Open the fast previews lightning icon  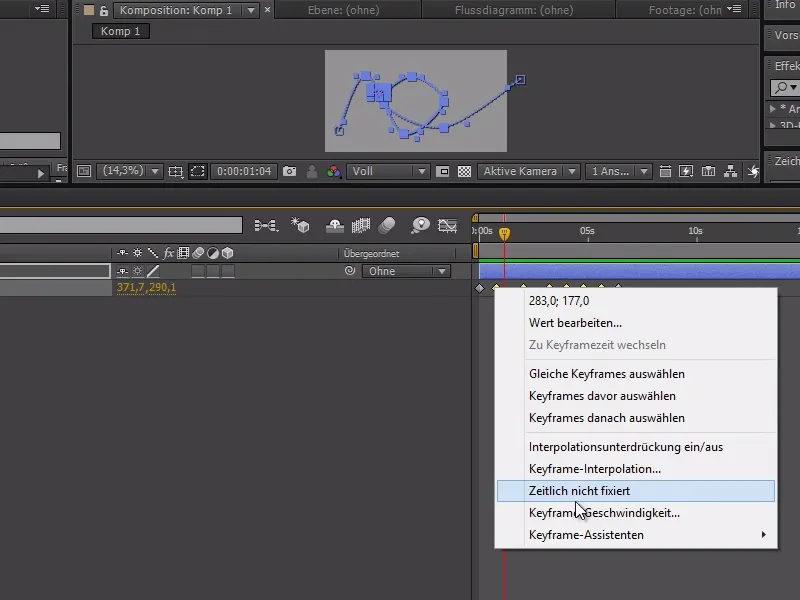(686, 171)
